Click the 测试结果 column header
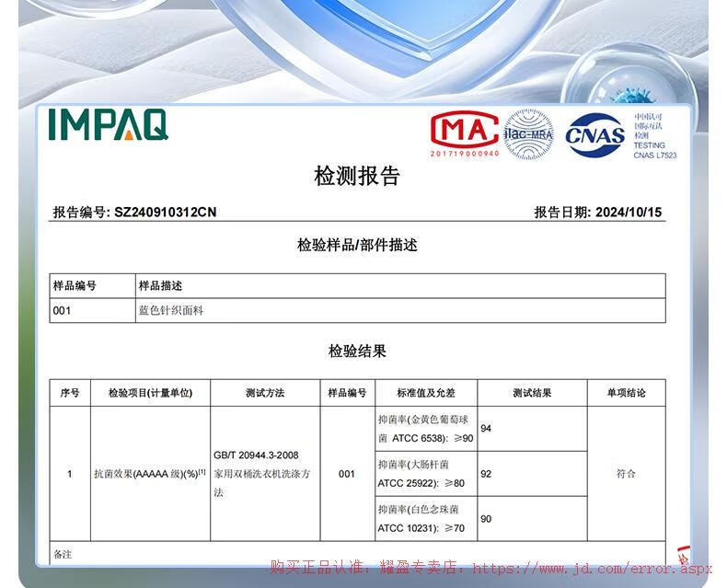 click(x=532, y=393)
